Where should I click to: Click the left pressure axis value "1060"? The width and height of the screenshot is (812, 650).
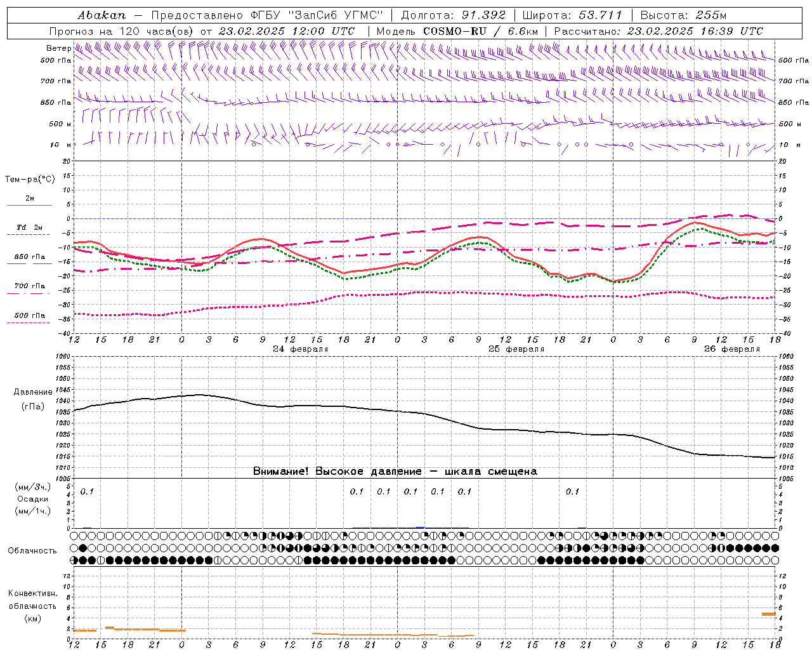pyautogui.click(x=64, y=356)
